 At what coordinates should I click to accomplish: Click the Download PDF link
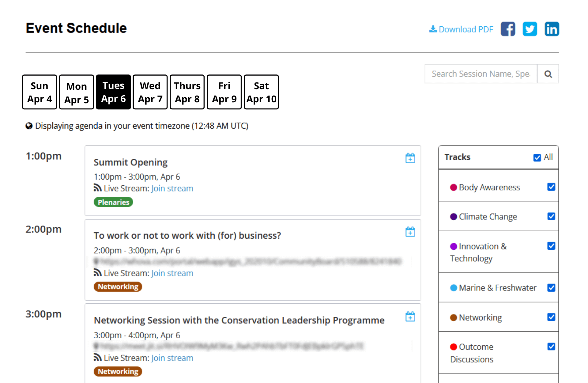tap(461, 29)
